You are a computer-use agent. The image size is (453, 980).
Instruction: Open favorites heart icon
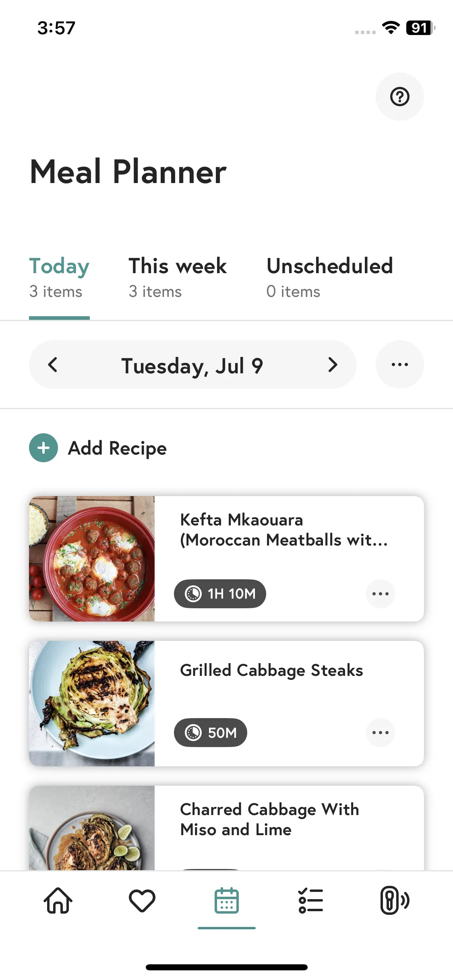[x=142, y=900]
